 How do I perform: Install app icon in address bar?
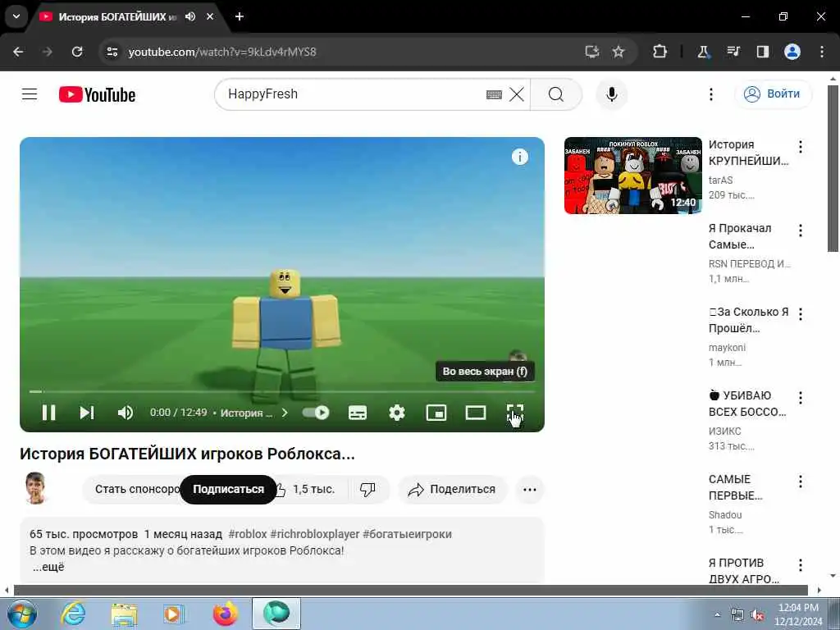(x=591, y=52)
